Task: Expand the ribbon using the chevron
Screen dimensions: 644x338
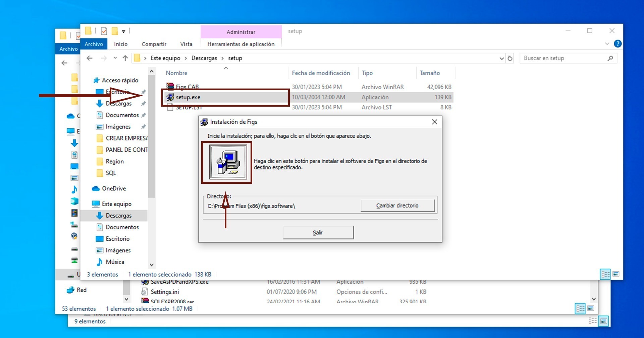Action: pyautogui.click(x=607, y=44)
